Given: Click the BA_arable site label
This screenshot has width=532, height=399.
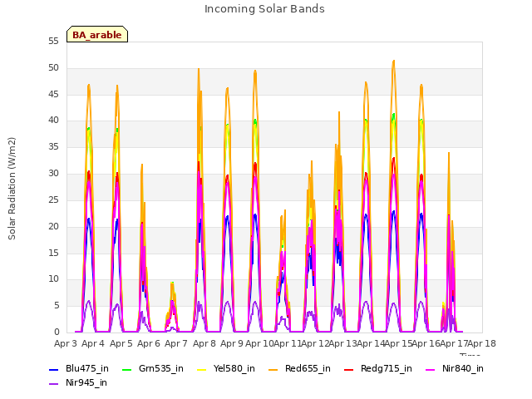Looking at the screenshot, I should tap(97, 35).
